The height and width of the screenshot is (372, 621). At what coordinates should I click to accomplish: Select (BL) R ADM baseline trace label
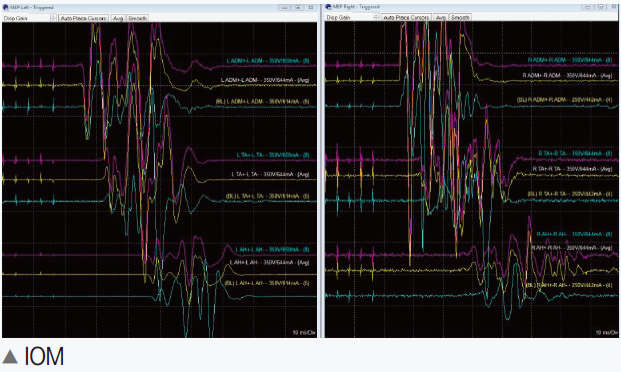pyautogui.click(x=564, y=100)
